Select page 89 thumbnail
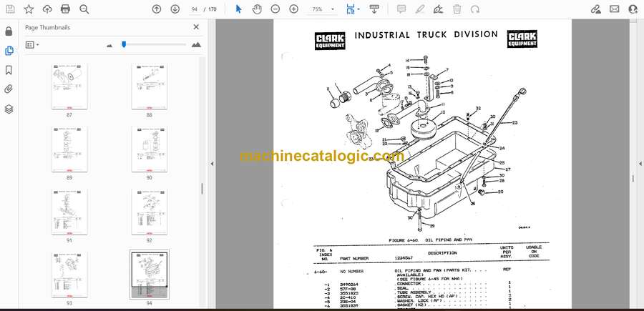The height and width of the screenshot is (311, 644). [x=69, y=149]
